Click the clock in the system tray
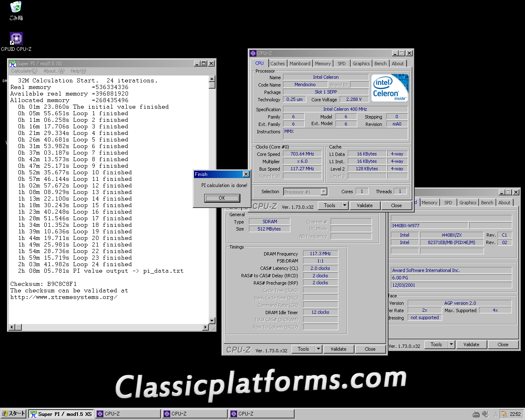This screenshot has height=420, width=525. pyautogui.click(x=515, y=414)
